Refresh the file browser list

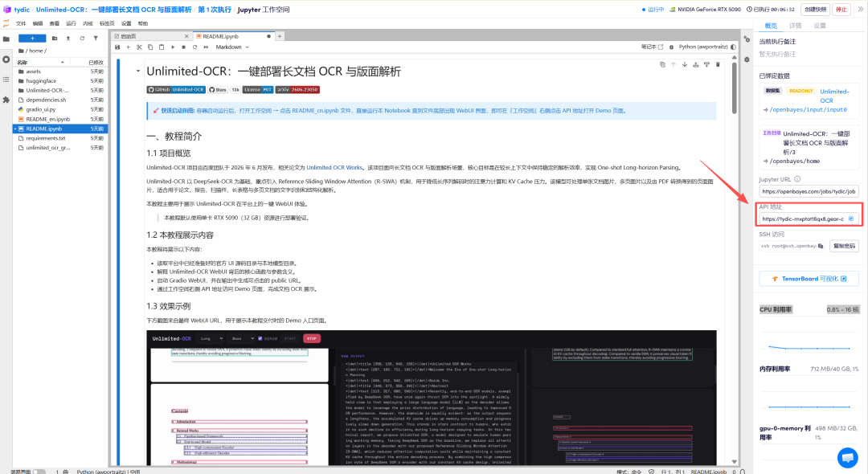[x=82, y=39]
